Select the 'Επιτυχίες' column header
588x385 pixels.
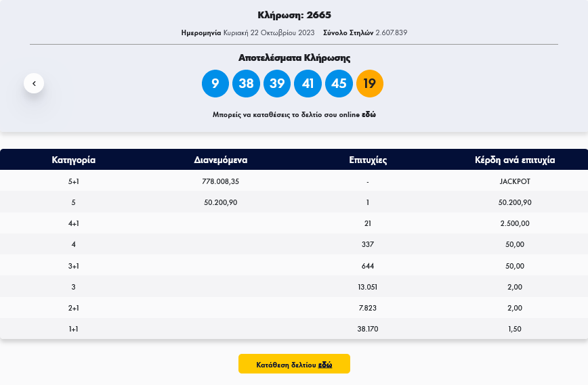(367, 160)
